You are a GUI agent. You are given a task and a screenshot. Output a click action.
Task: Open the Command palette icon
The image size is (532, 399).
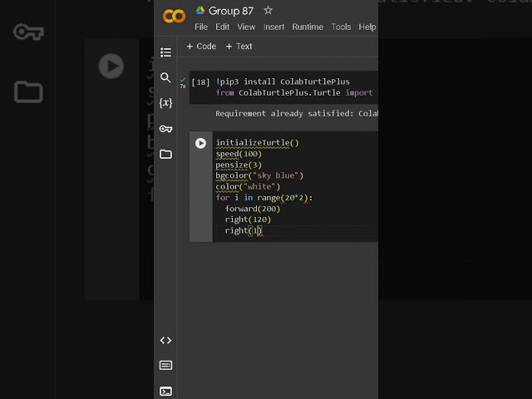coord(165,366)
